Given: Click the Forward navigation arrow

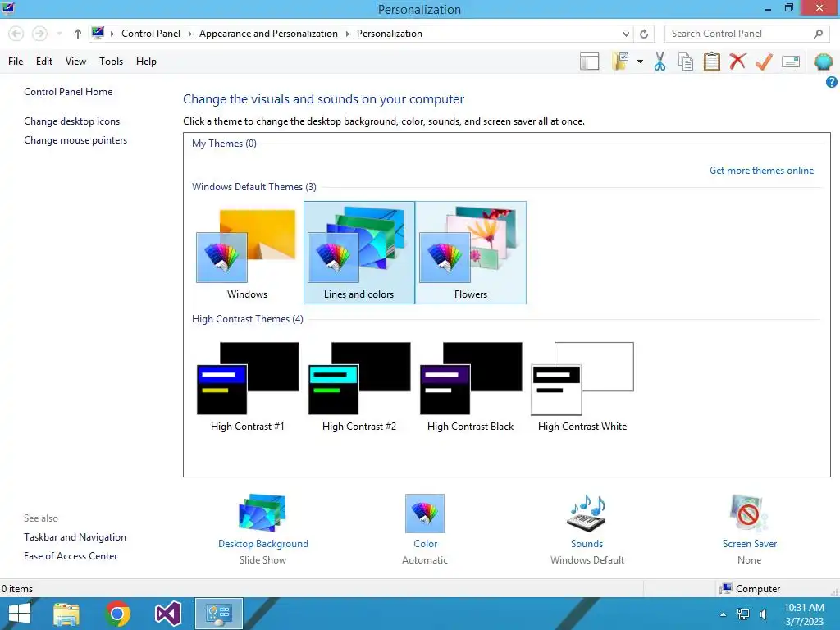Looking at the screenshot, I should coord(39,34).
